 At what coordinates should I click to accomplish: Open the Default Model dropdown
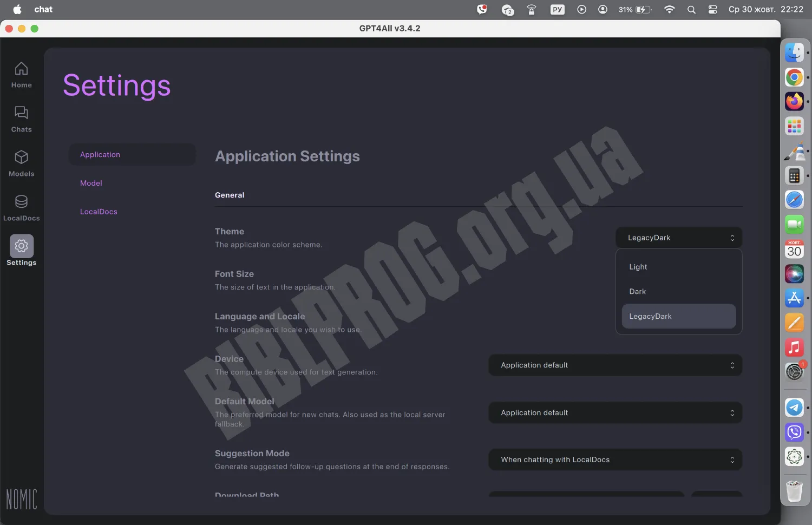point(615,412)
